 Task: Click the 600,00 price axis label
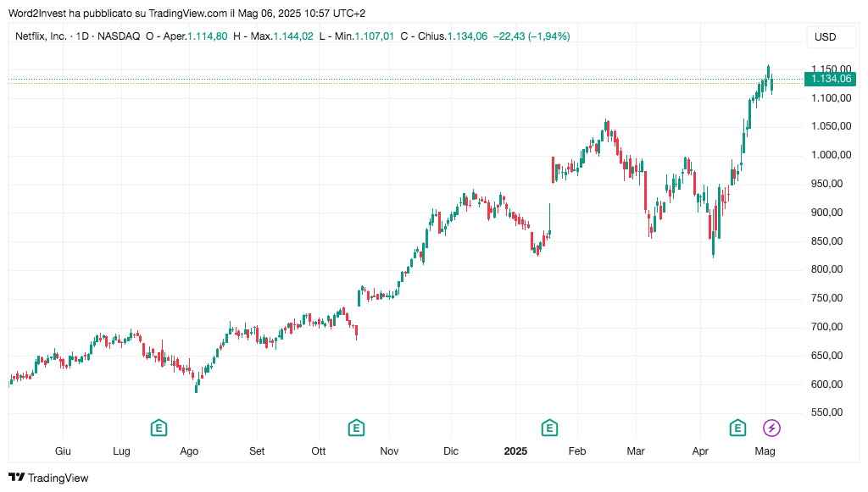[826, 384]
